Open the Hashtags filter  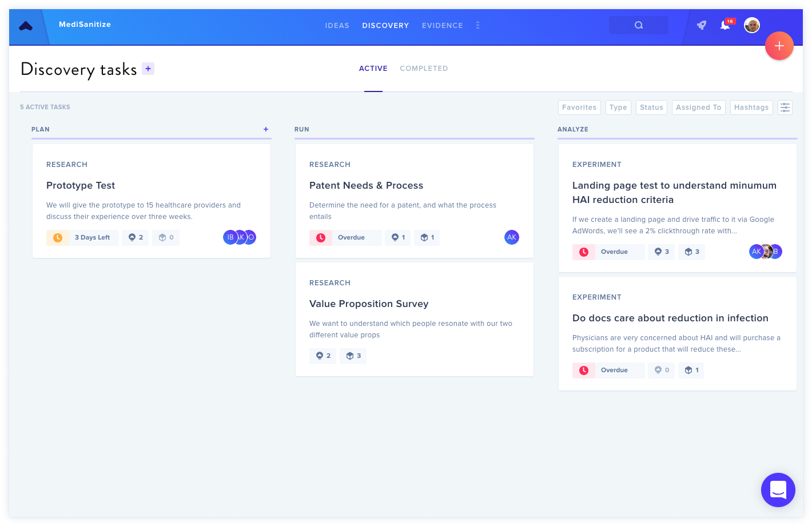click(751, 107)
